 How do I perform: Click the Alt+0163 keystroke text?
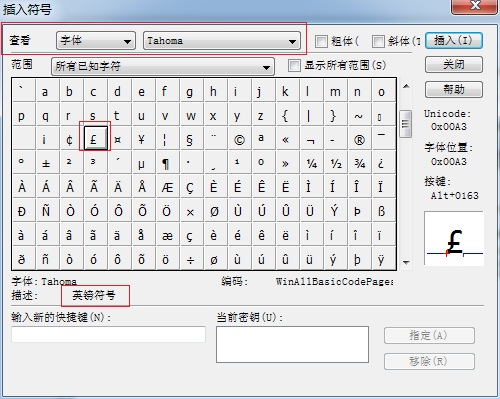point(454,195)
